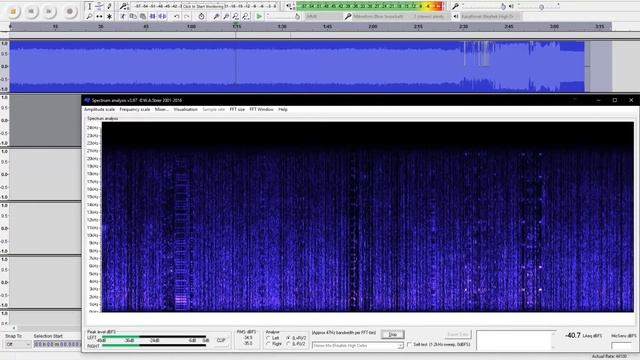
Task: Open the Stereo Mix input source dropdown
Action: tap(358, 346)
